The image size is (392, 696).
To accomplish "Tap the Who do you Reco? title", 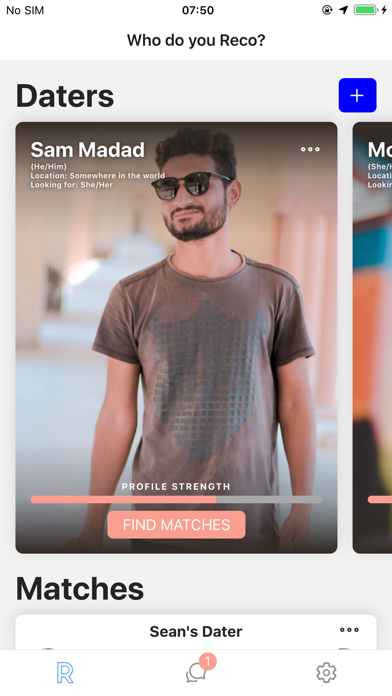I will click(x=196, y=40).
